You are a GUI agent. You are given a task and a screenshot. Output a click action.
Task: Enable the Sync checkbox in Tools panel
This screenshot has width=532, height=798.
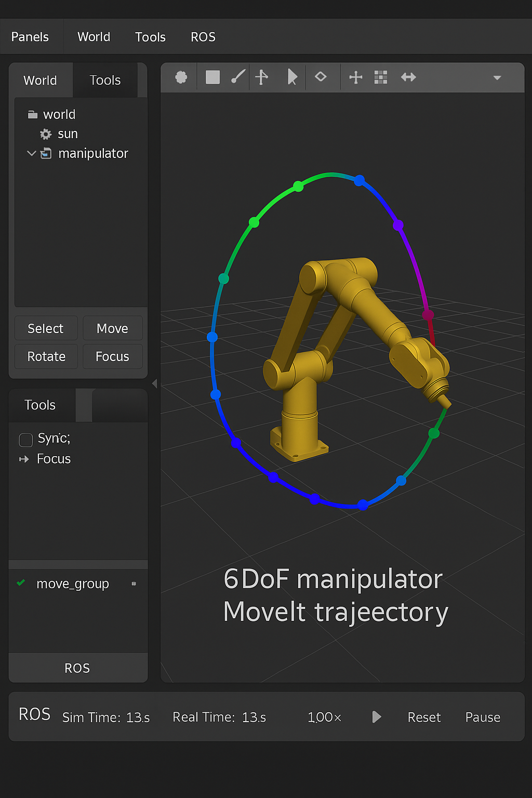pos(25,440)
